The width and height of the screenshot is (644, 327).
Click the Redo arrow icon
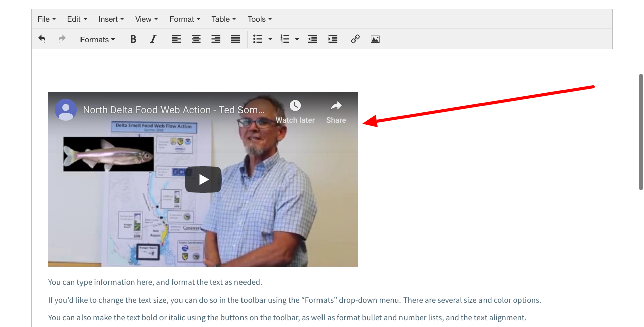pos(62,39)
